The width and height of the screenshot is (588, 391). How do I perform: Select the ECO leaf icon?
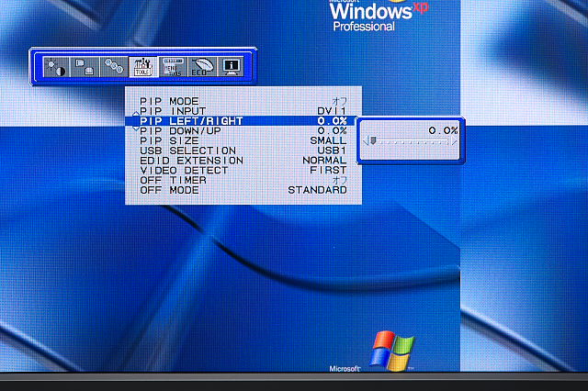200,67
